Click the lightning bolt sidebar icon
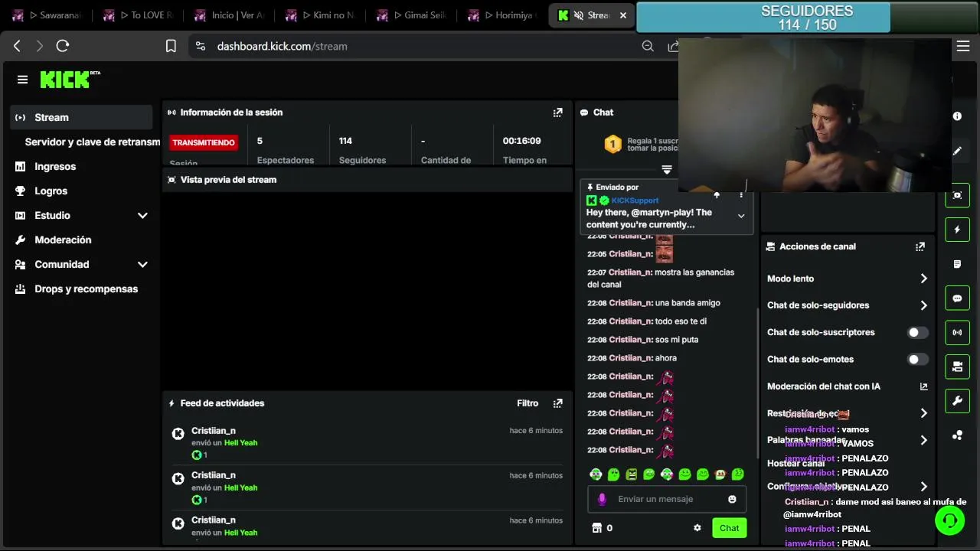 point(957,230)
